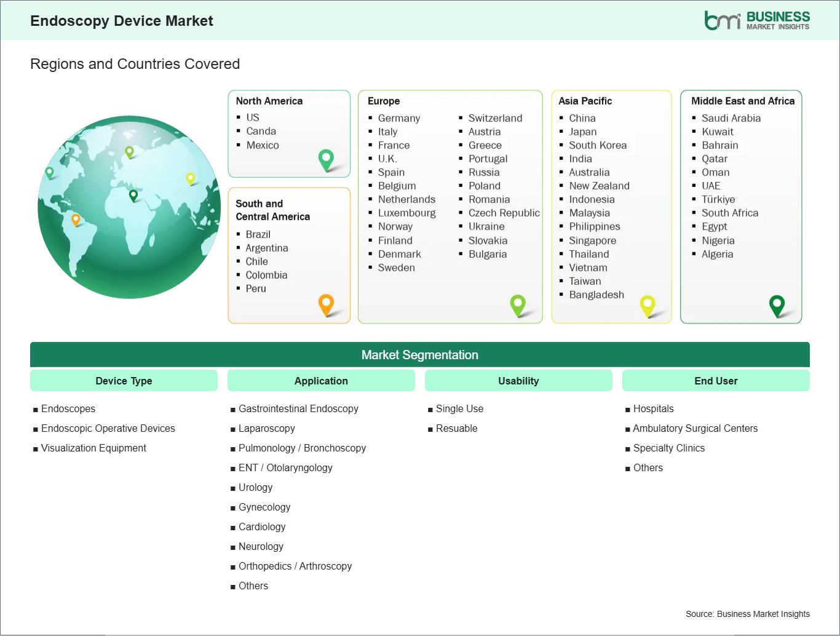Click the yellow map pin on the globe

click(x=190, y=178)
